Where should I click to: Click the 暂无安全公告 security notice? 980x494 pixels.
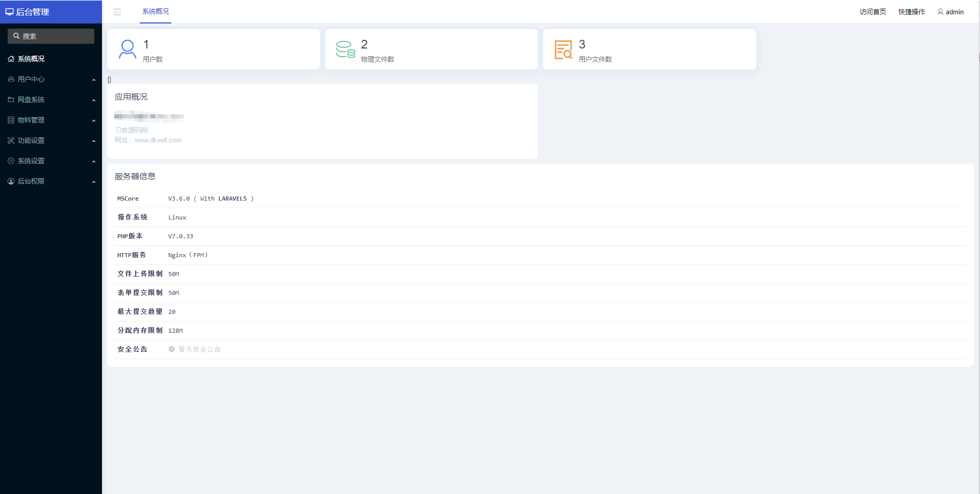199,349
